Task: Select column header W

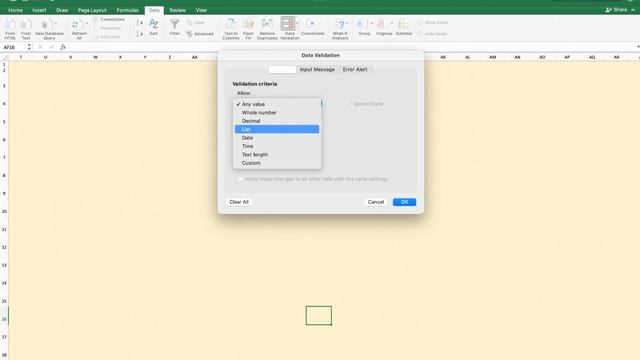Action: tap(95, 57)
